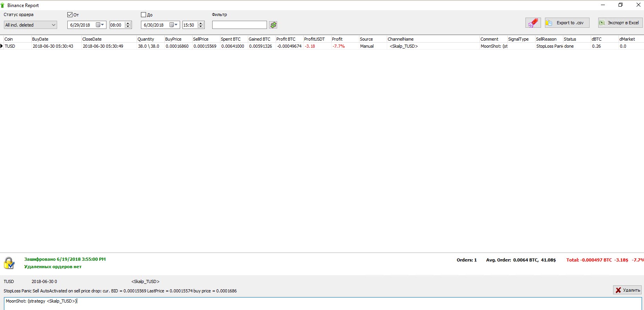This screenshot has width=644, height=310.
Task: Sort by the BuyDate column header
Action: tap(56, 39)
